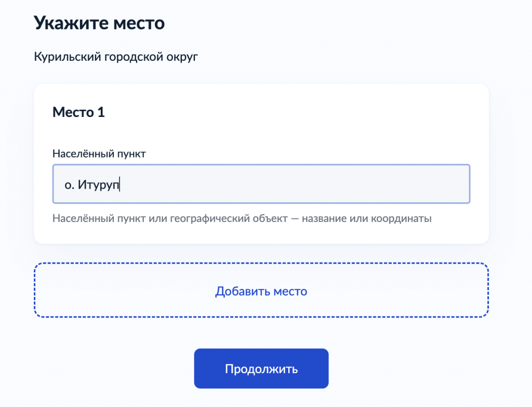Click the word координаты in the hint

point(402,218)
